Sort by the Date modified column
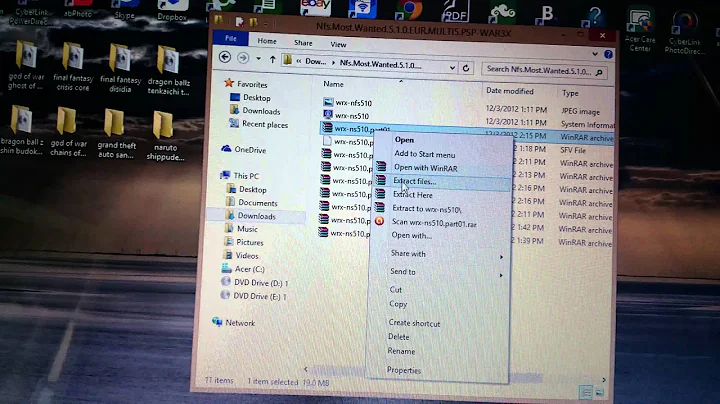The image size is (720, 404). [510, 91]
